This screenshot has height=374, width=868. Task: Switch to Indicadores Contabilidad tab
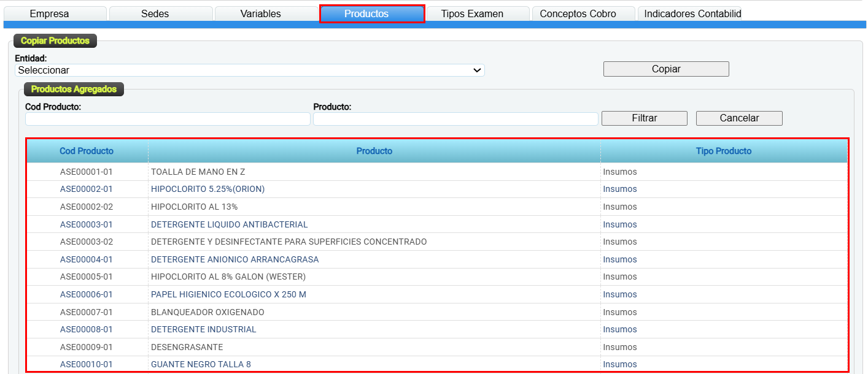tap(692, 13)
